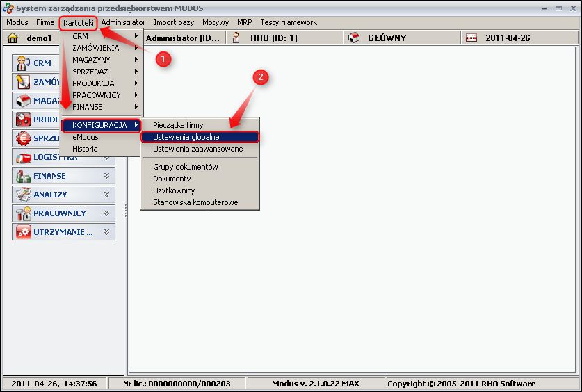The image size is (582, 392).
Task: Click the MODUS application icon in title bar
Action: point(8,8)
